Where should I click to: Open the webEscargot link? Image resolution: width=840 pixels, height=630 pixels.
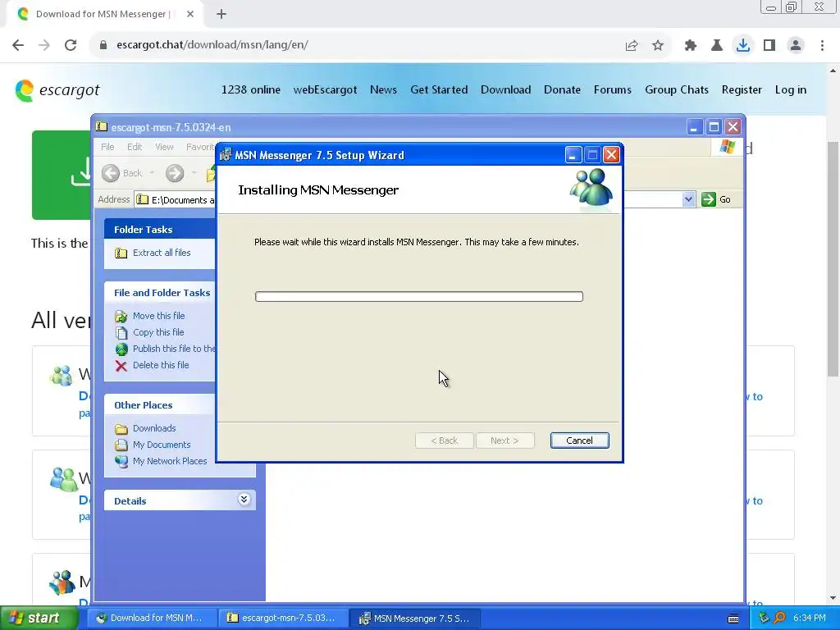point(325,90)
